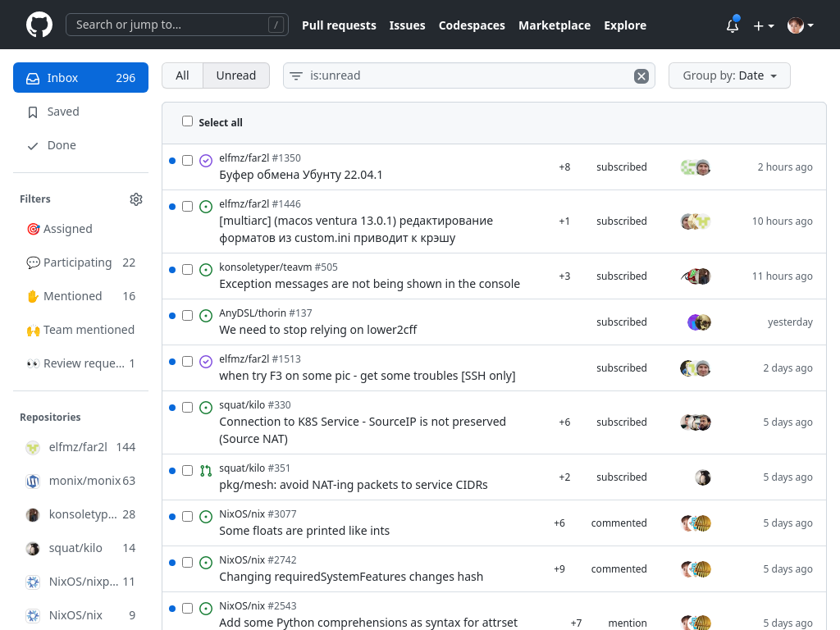Open the Saved notifications list
This screenshot has height=630, width=840.
click(x=81, y=112)
